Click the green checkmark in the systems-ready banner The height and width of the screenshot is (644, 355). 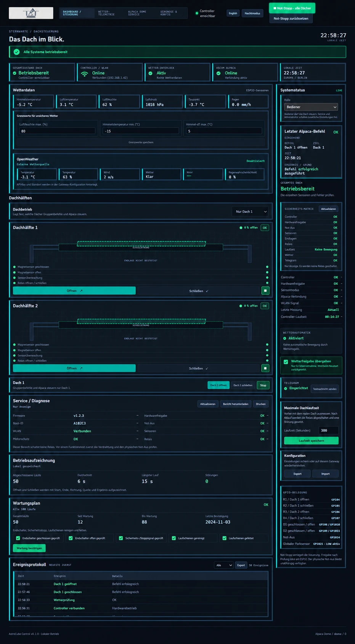pyautogui.click(x=16, y=52)
